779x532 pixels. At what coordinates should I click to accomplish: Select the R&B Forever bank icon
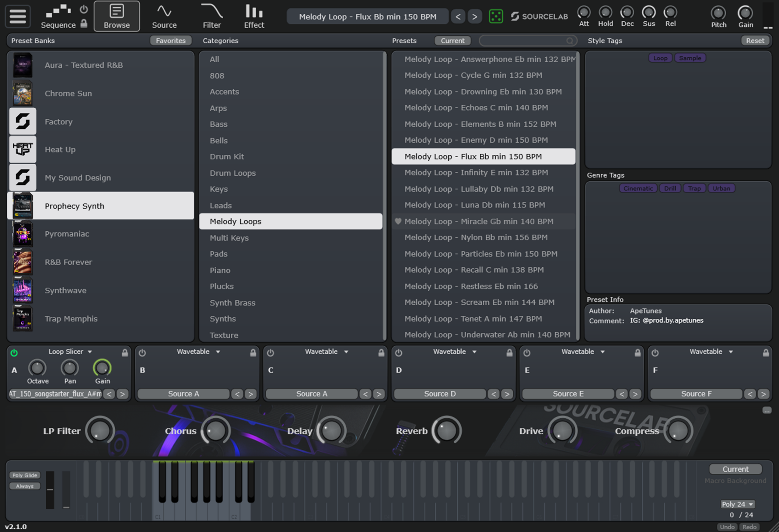coord(23,262)
